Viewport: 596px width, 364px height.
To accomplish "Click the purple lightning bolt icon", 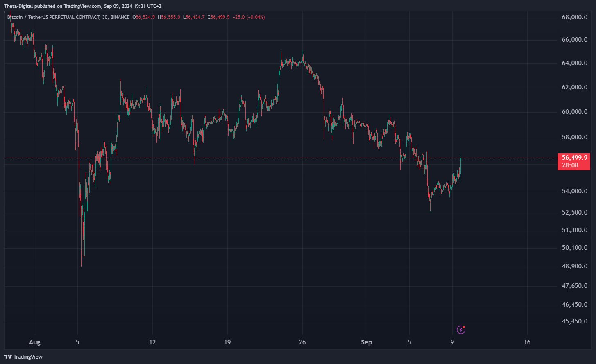I will (461, 330).
